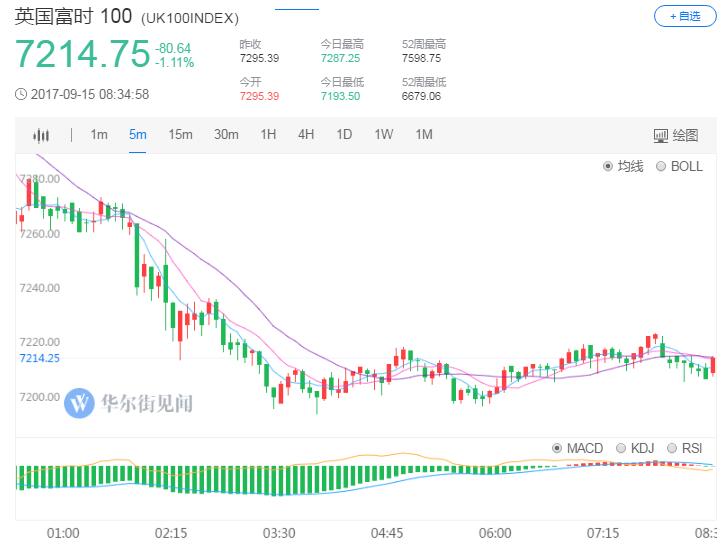This screenshot has height=547, width=724.
Task: Select the 1H interval tab
Action: click(x=268, y=134)
